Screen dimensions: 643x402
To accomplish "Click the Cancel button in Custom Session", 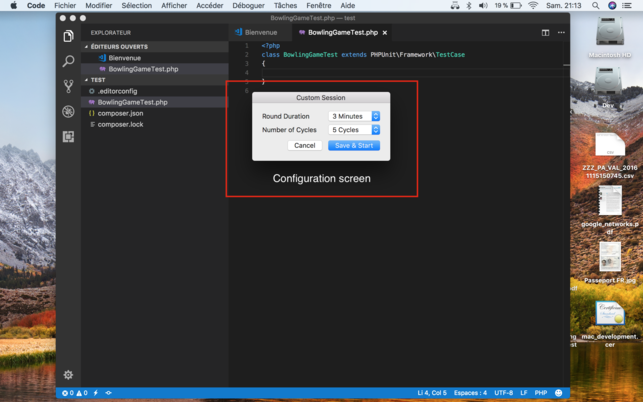I will 305,146.
